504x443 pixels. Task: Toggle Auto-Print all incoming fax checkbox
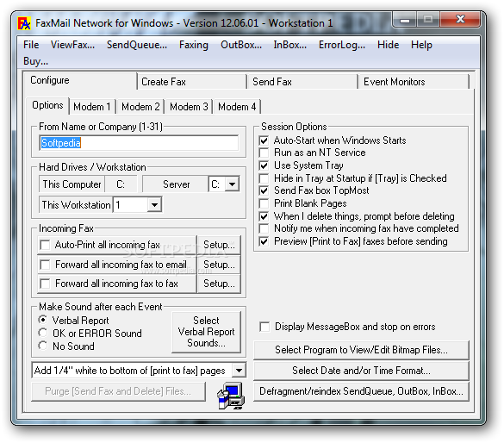45,245
